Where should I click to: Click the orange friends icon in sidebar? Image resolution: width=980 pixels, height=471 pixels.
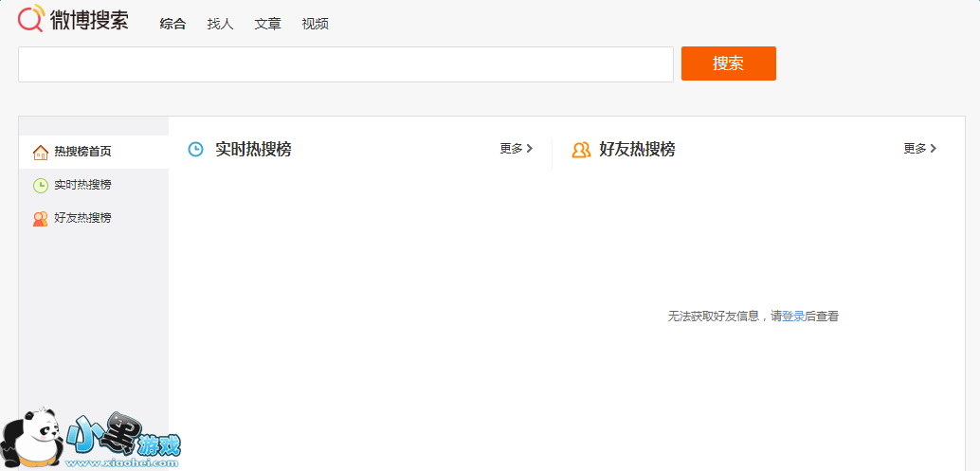[40, 219]
